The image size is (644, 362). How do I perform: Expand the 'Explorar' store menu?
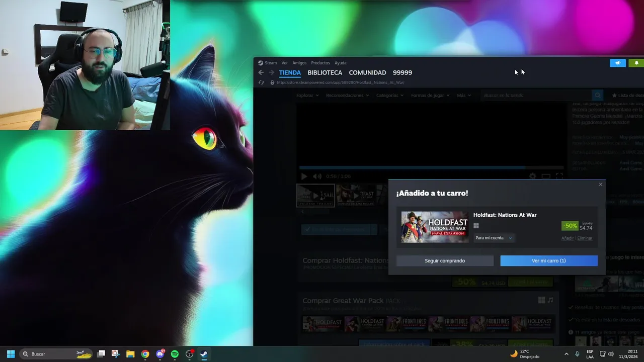307,95
